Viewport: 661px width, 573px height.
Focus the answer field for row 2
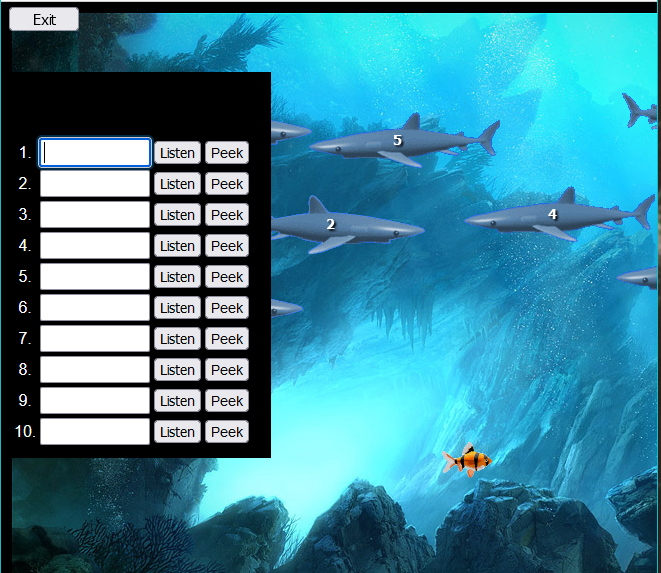[95, 183]
